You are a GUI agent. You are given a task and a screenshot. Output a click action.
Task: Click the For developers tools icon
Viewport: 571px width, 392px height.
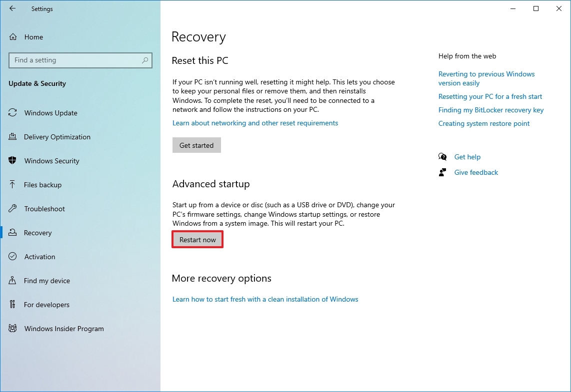point(12,305)
